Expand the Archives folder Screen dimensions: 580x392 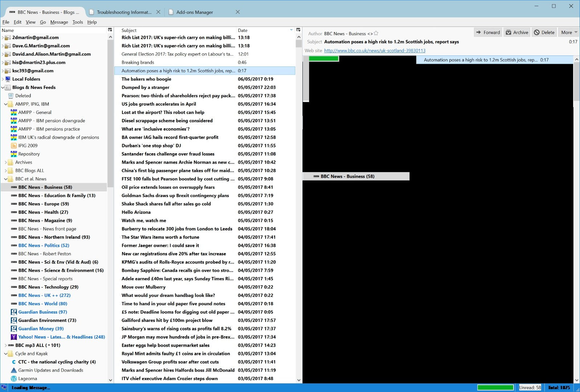pyautogui.click(x=6, y=162)
